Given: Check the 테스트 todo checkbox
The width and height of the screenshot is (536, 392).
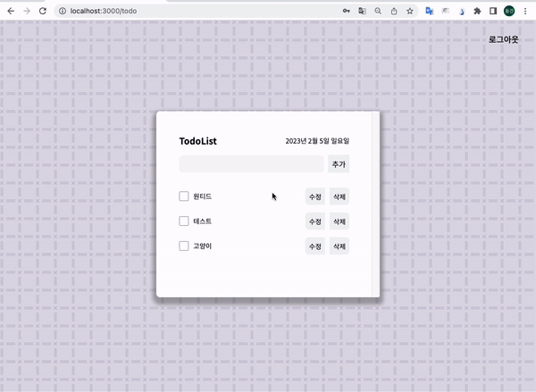Looking at the screenshot, I should tap(184, 221).
